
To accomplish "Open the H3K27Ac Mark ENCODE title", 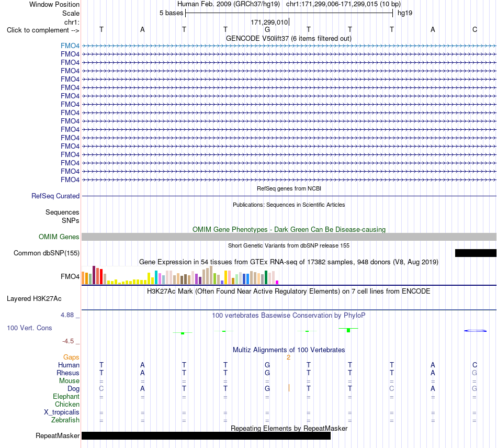I will tap(289, 291).
